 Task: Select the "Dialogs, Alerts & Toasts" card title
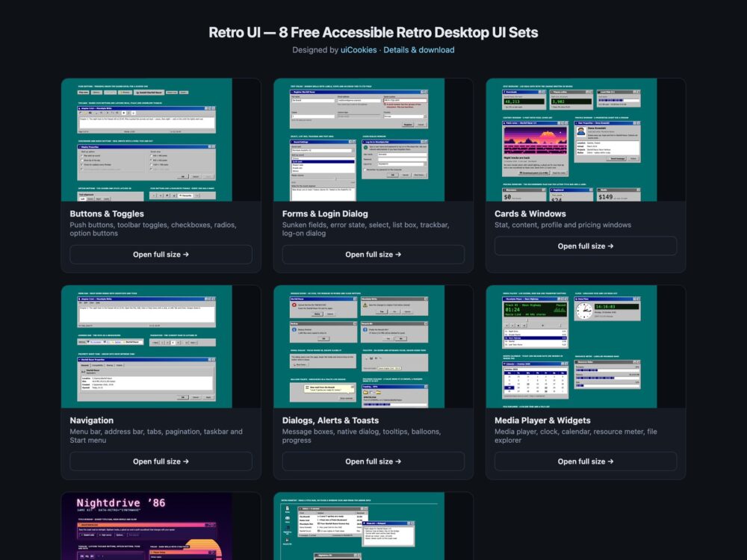pyautogui.click(x=330, y=420)
